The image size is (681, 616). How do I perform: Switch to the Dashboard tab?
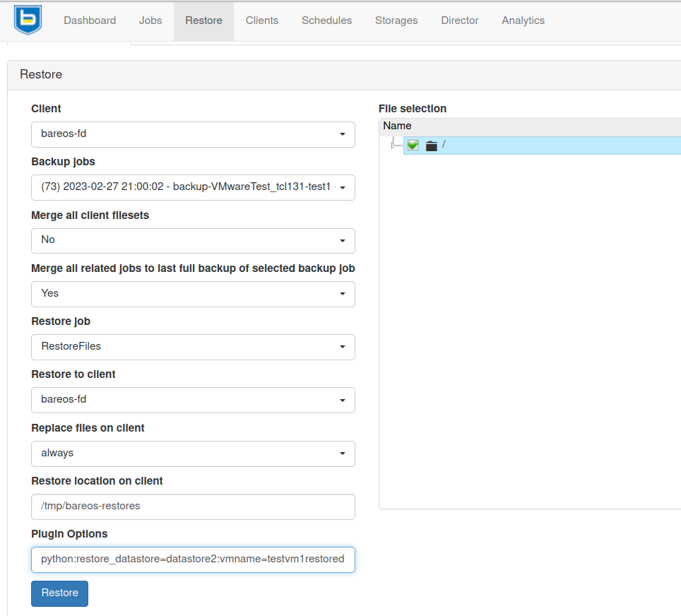tap(90, 20)
